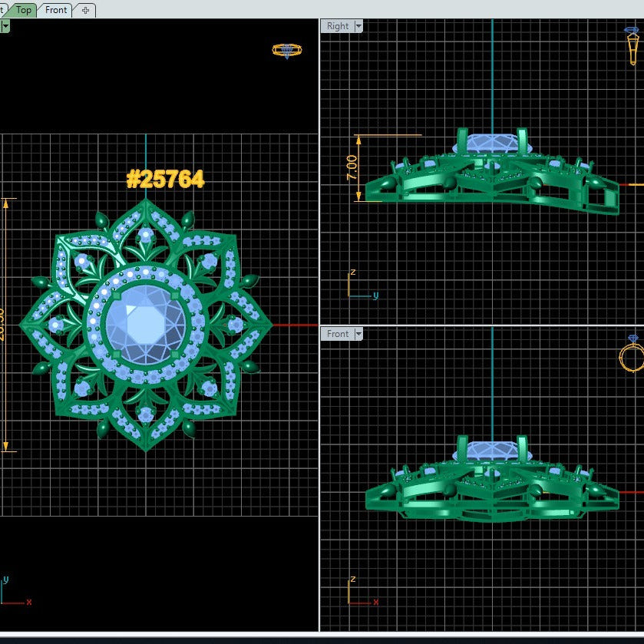Image resolution: width=644 pixels, height=644 pixels.
Task: Select the blue center gemstone in Top view
Action: 144,326
